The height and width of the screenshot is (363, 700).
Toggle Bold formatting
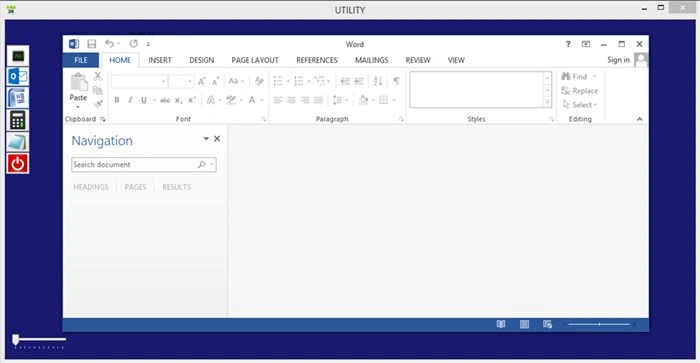coord(117,100)
